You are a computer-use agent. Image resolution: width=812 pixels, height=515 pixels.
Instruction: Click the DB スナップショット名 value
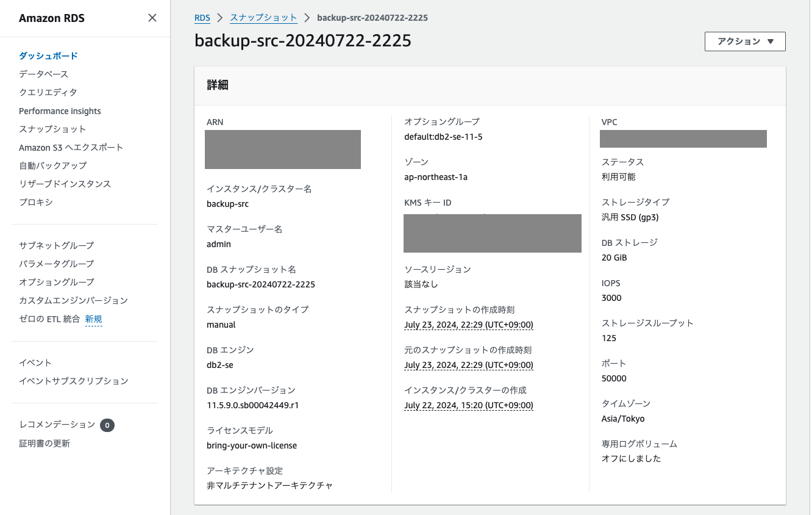point(261,284)
